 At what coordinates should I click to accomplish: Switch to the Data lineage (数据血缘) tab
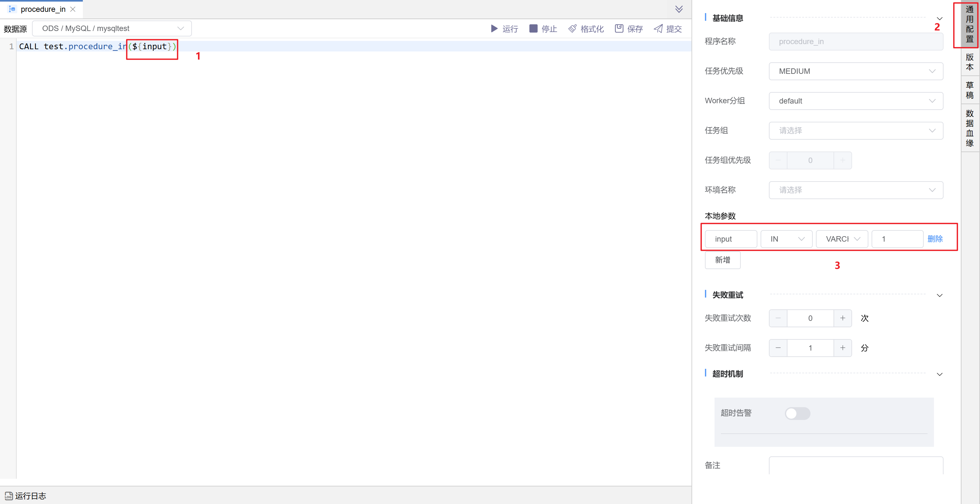click(x=969, y=128)
